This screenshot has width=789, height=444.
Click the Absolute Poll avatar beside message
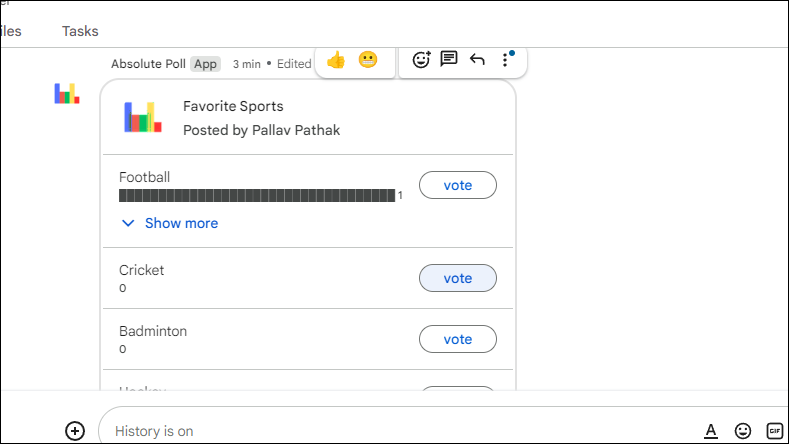pyautogui.click(x=66, y=93)
